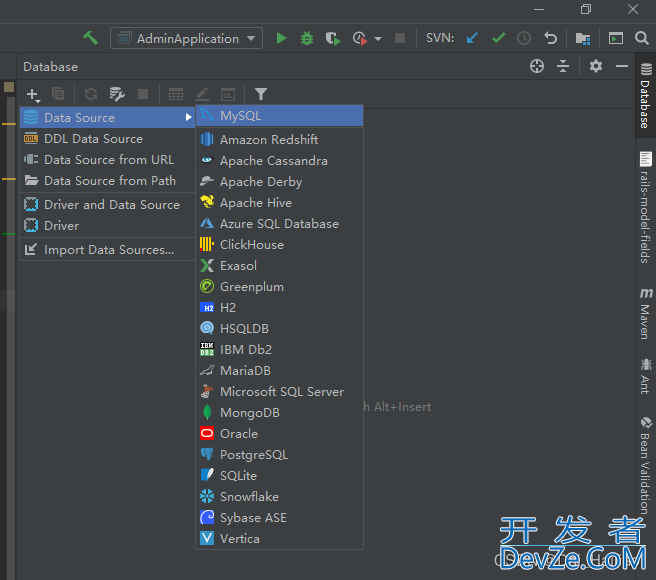Select MySQL from the data source list
656x580 pixels.
pyautogui.click(x=279, y=115)
